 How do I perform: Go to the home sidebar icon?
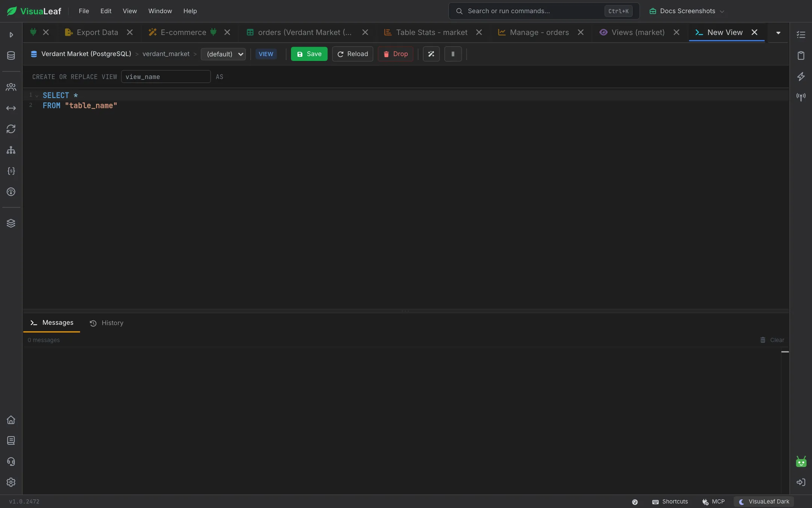[x=11, y=420]
